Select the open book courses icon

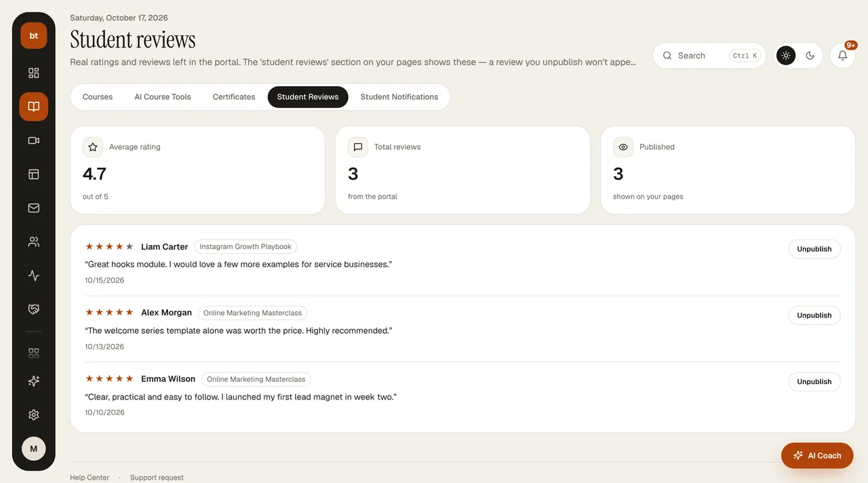pos(34,107)
